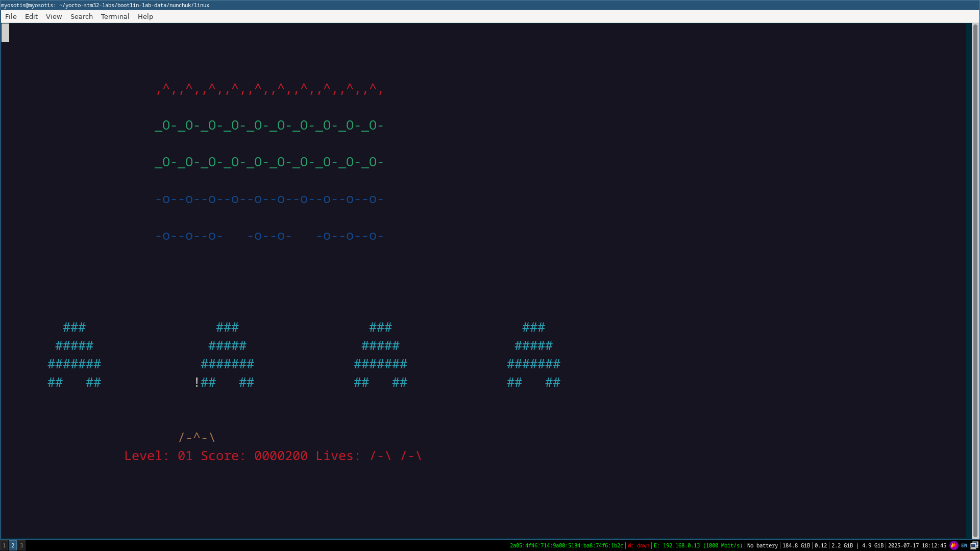Click the terminal vertical scrollbar

point(975,281)
